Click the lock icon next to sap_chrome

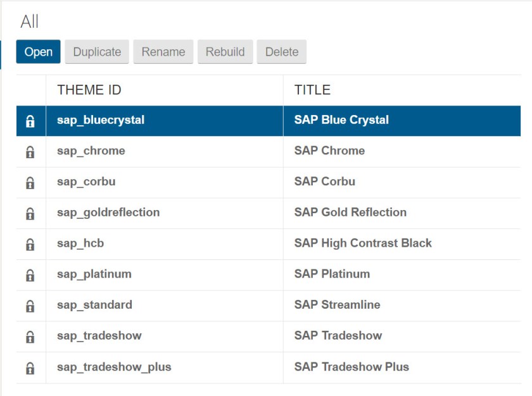click(x=30, y=152)
